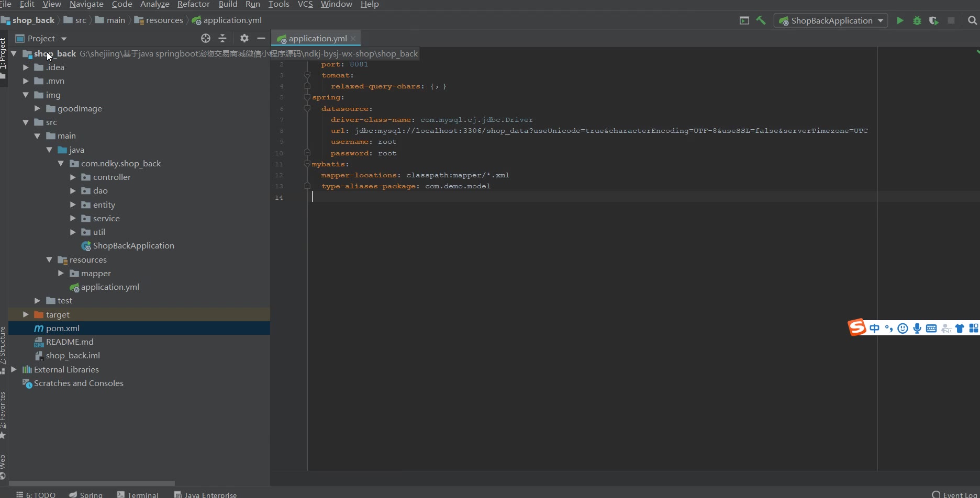Open Search Everywhere magnifier icon
The width and height of the screenshot is (980, 498).
[x=972, y=20]
